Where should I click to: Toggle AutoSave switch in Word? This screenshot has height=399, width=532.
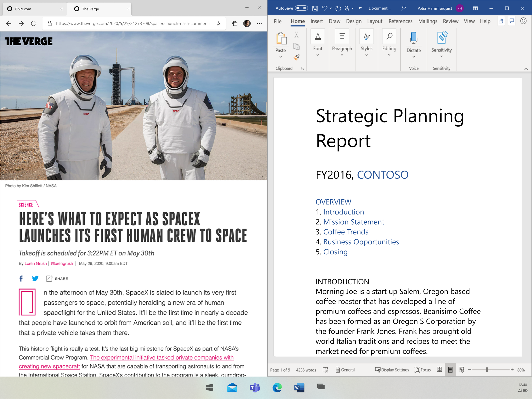tap(301, 8)
